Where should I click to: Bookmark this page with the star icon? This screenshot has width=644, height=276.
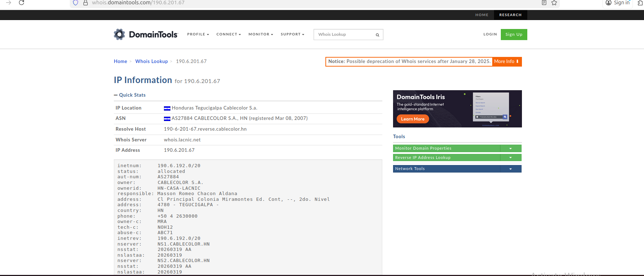click(x=554, y=3)
